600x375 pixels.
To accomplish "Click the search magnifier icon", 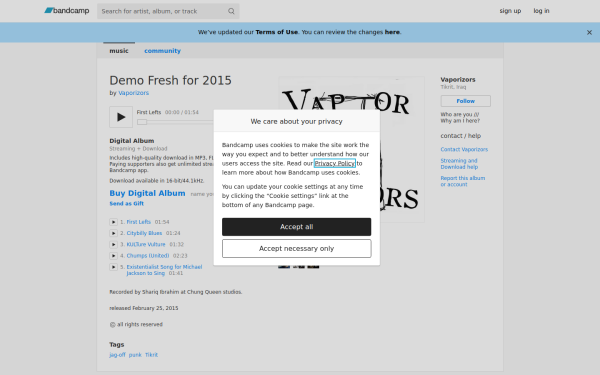I will 231,11.
